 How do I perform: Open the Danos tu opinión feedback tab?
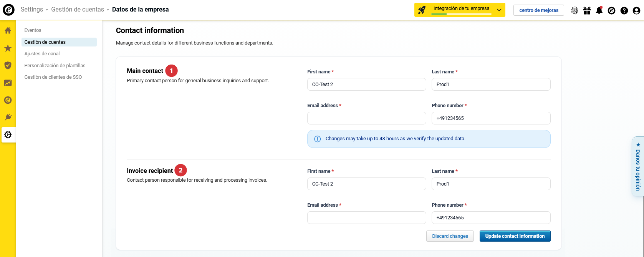[638, 167]
